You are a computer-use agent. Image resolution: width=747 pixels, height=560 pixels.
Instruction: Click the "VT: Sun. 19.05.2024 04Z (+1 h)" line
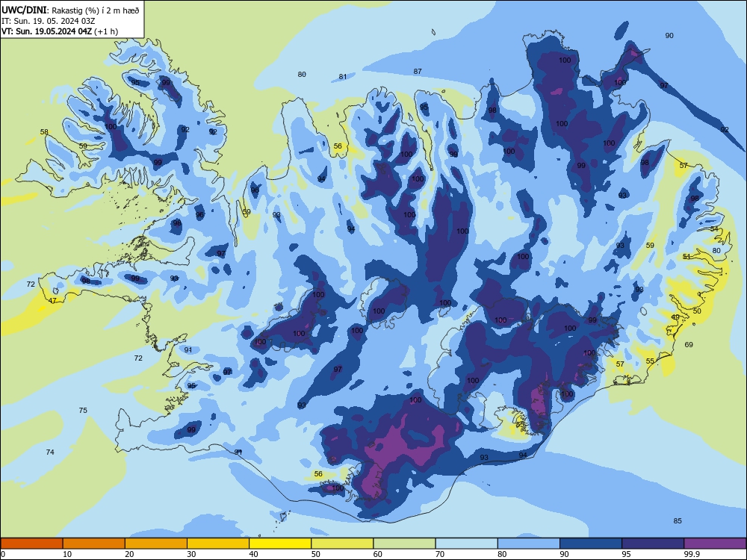click(x=60, y=31)
